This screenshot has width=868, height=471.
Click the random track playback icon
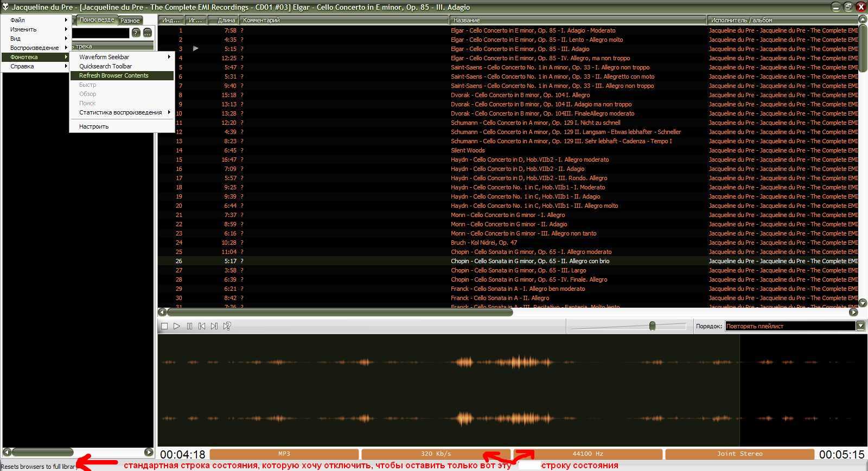(227, 326)
